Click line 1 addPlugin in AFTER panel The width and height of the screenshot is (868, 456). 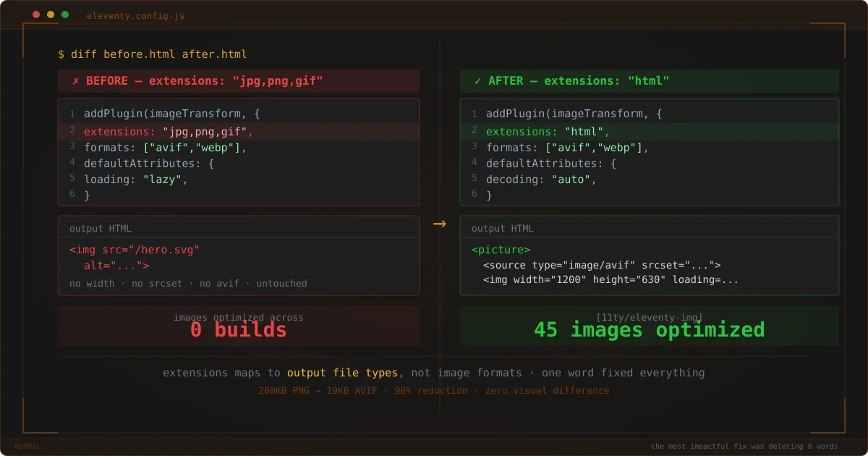pyautogui.click(x=574, y=114)
